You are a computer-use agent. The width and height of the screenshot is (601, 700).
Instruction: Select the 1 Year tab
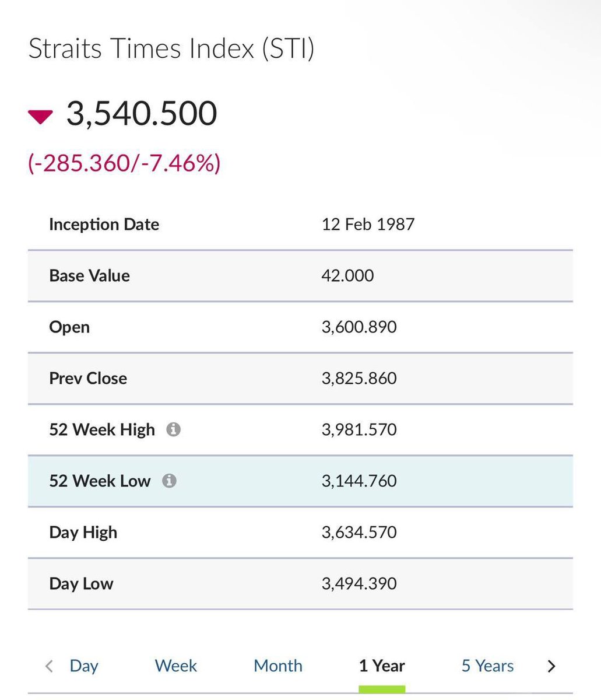(x=382, y=666)
